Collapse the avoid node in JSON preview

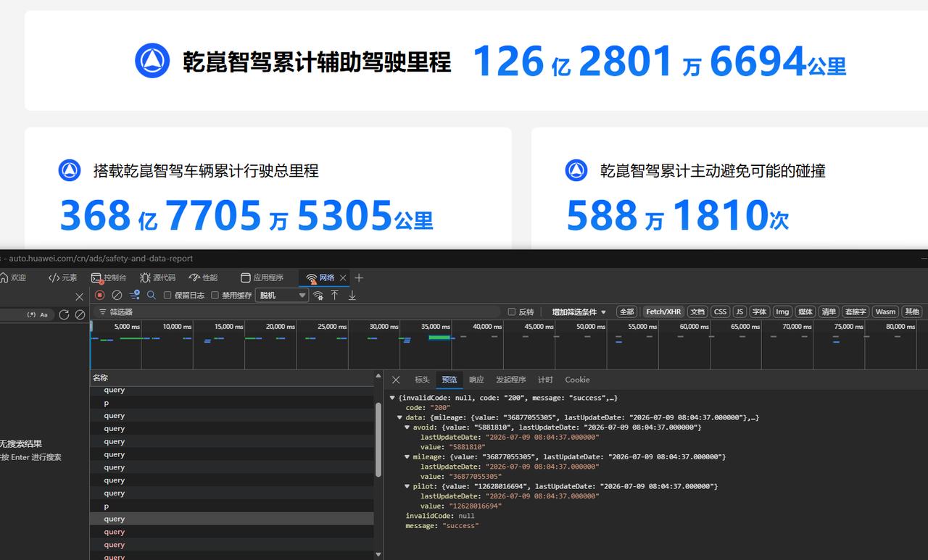pos(407,427)
